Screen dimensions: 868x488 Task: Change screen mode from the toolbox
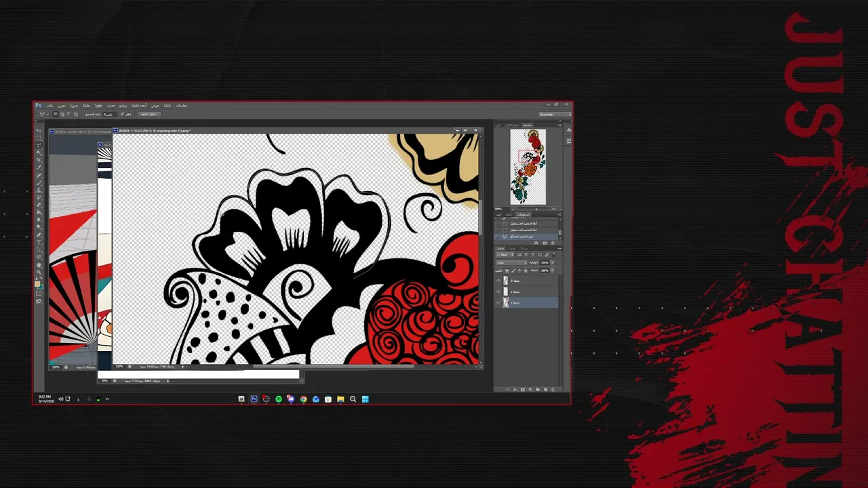[x=39, y=301]
